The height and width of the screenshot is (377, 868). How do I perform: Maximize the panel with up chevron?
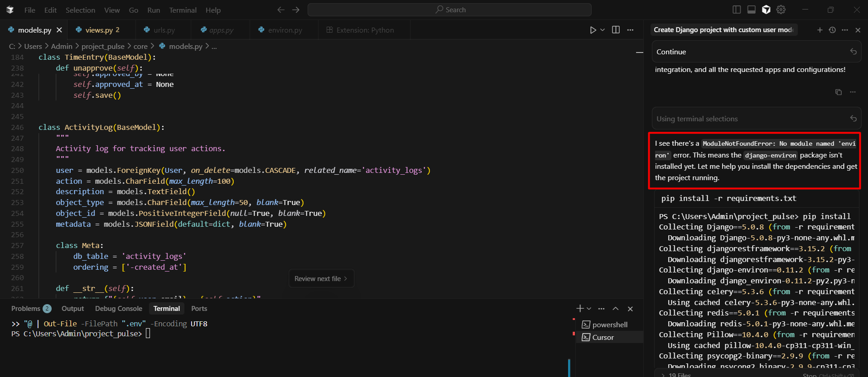pos(616,309)
